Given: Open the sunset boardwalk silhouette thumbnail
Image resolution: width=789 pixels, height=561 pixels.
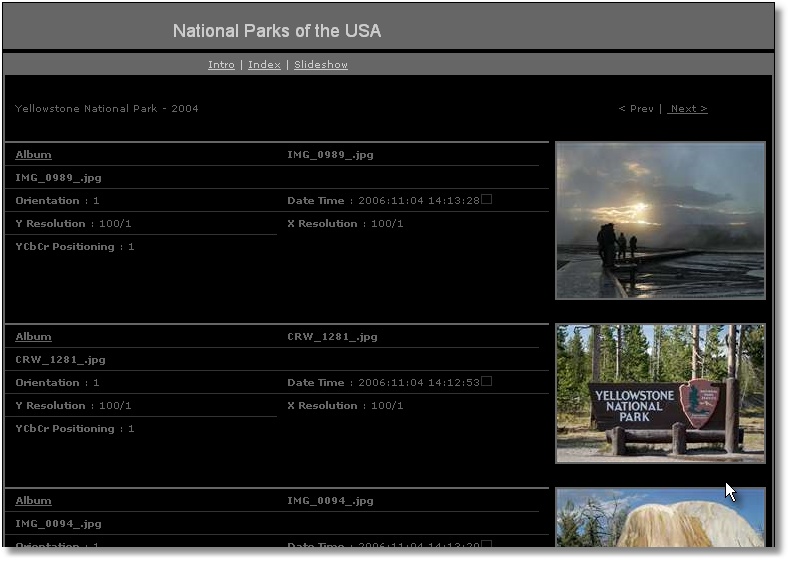Looking at the screenshot, I should point(660,221).
